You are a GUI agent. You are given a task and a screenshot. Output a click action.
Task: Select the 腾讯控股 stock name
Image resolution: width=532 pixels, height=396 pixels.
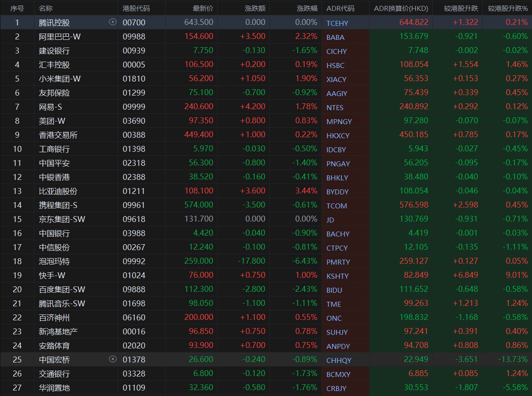click(x=54, y=23)
